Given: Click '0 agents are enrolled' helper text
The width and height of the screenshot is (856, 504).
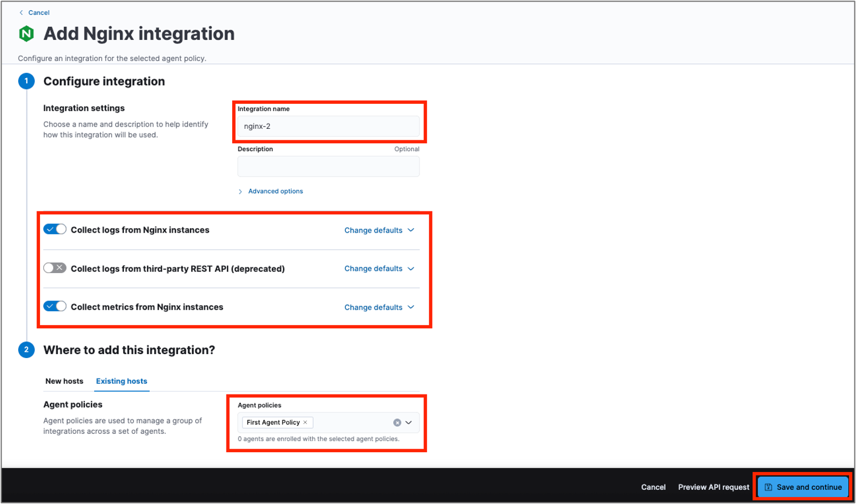Looking at the screenshot, I should click(318, 439).
